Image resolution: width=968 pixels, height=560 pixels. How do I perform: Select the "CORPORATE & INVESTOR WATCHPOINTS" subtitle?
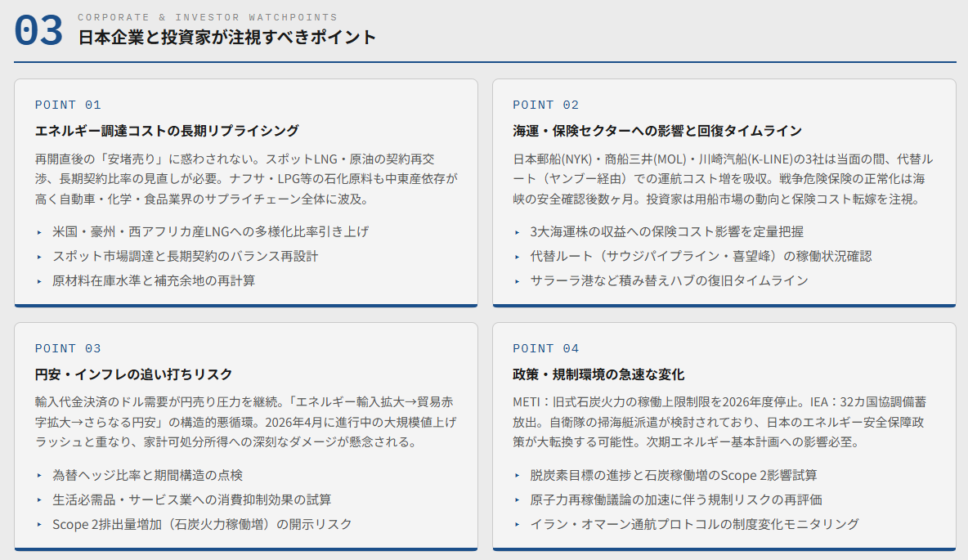pyautogui.click(x=207, y=17)
